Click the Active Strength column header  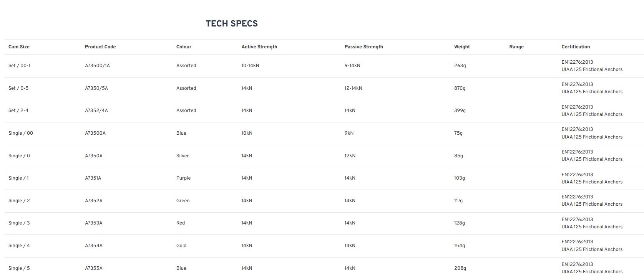259,47
